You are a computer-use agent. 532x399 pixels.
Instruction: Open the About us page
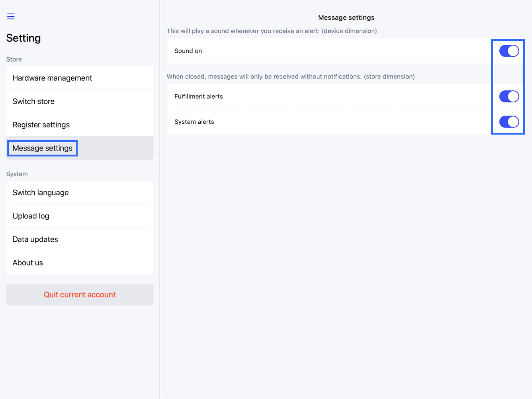[28, 263]
